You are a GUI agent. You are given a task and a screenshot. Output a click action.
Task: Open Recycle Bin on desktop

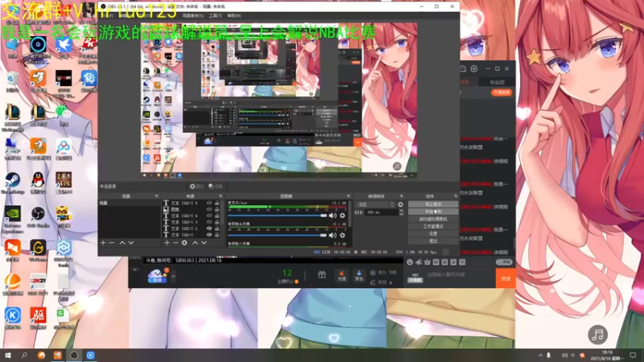tap(13, 81)
